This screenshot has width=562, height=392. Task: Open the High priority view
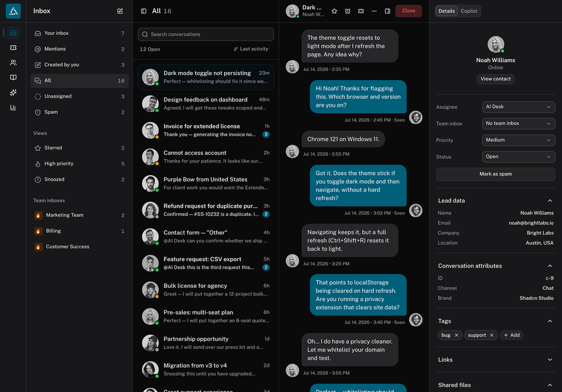pos(79,163)
